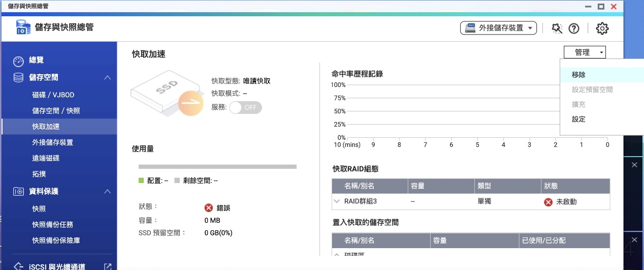This screenshot has height=270, width=644.
Task: Click RAID群組3 name cell
Action: pyautogui.click(x=361, y=201)
